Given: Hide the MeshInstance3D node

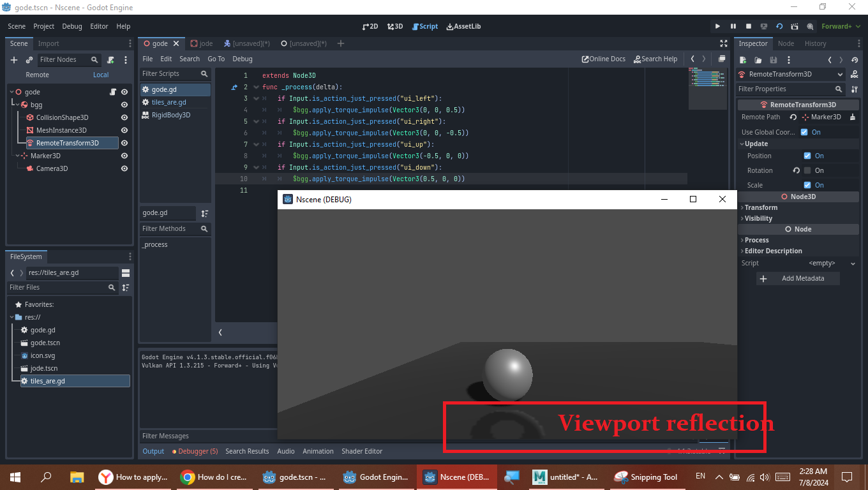Looking at the screenshot, I should tap(124, 130).
